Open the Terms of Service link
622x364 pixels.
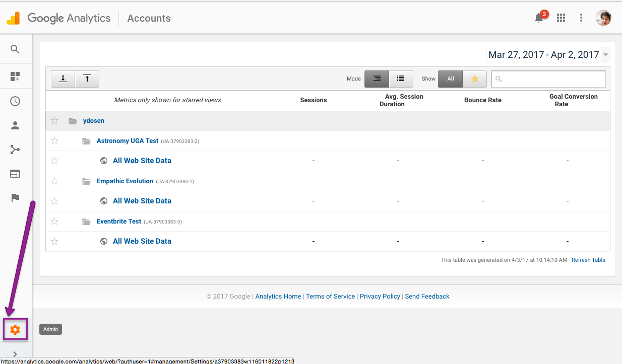pos(331,297)
